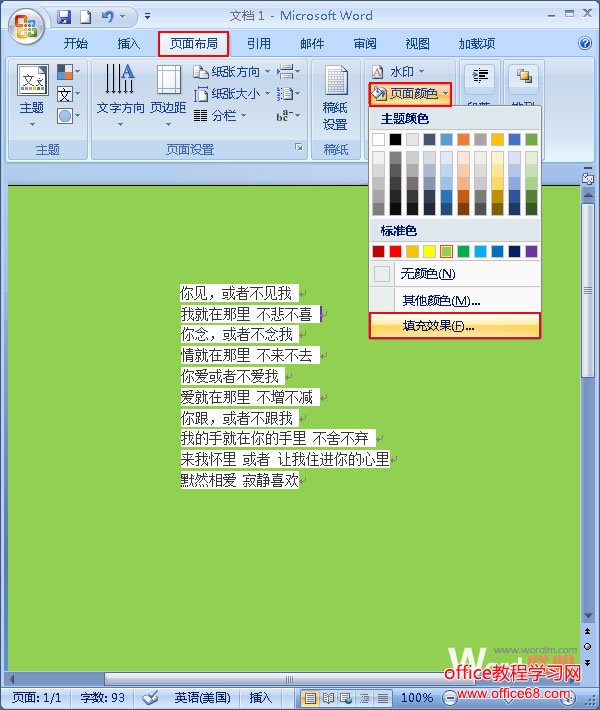Choose standard yellow swatch

[429, 251]
